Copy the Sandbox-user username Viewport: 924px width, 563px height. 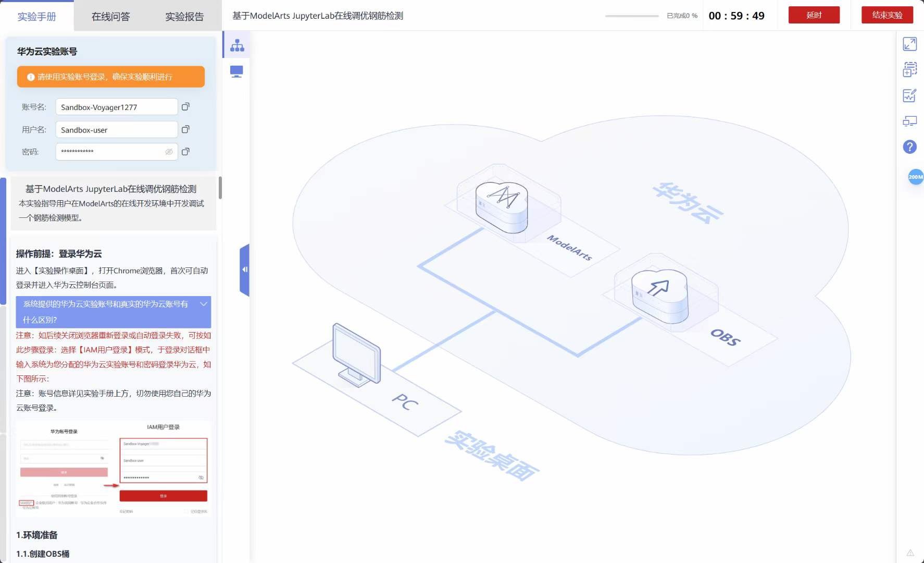tap(185, 130)
